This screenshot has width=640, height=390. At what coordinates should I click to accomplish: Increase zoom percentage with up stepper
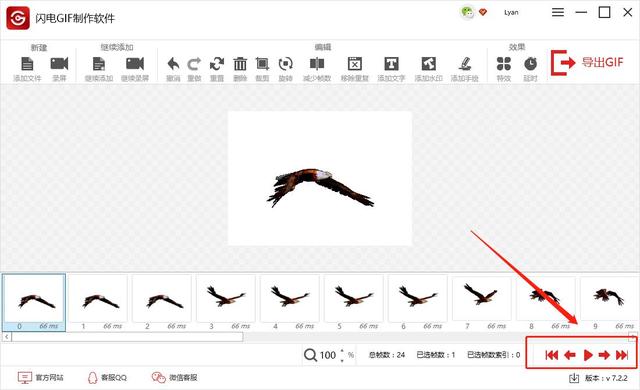pos(342,351)
